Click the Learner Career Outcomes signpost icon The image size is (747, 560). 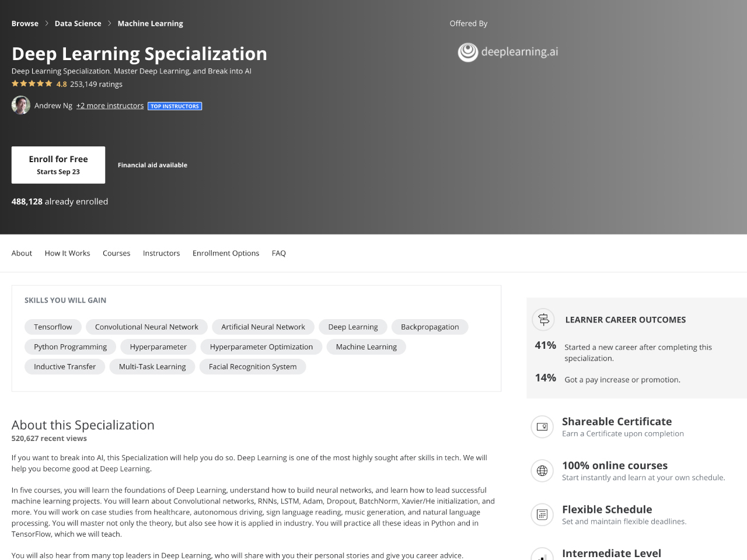(543, 320)
